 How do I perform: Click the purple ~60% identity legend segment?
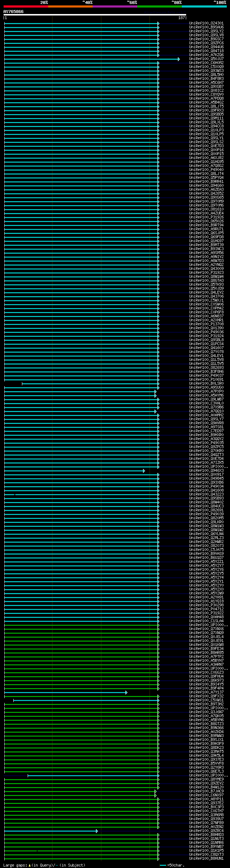[x=115, y=6]
